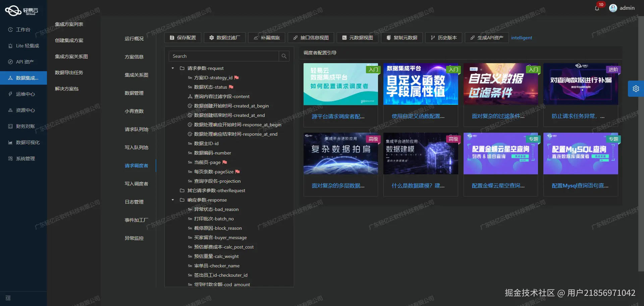This screenshot has width=644, height=306.
Task: Collapse the 请求参数-request tree node
Action: coord(173,68)
